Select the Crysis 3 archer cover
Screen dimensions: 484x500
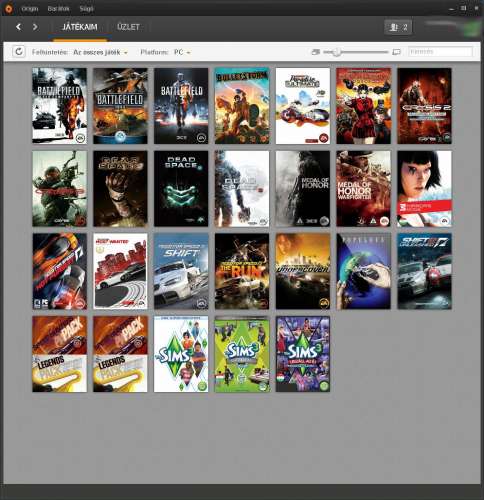click(59, 189)
